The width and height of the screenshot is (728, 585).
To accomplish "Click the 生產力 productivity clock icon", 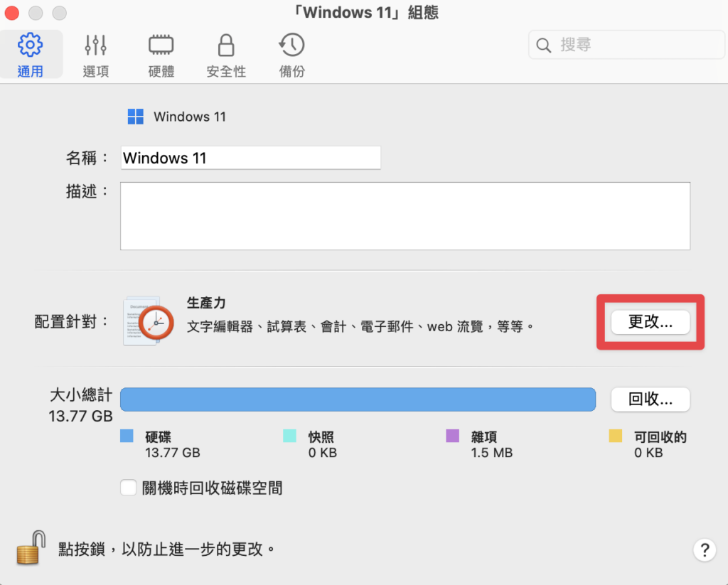I will [x=149, y=321].
